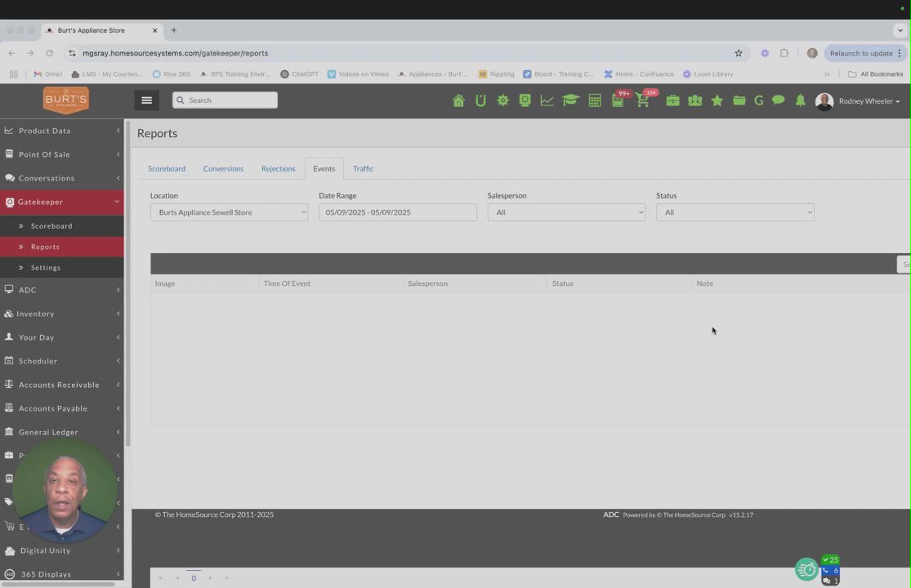This screenshot has height=588, width=911.
Task: Switch to the Traffic tab
Action: tap(363, 169)
